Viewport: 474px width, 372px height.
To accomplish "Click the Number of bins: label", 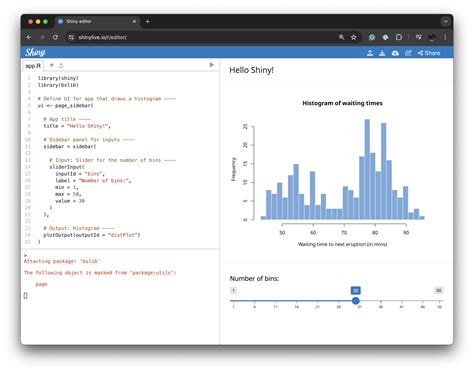I will tap(254, 278).
